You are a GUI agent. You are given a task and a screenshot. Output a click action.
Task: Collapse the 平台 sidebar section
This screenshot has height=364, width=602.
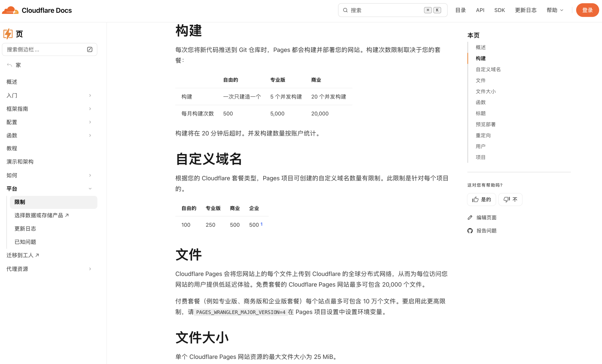[90, 189]
